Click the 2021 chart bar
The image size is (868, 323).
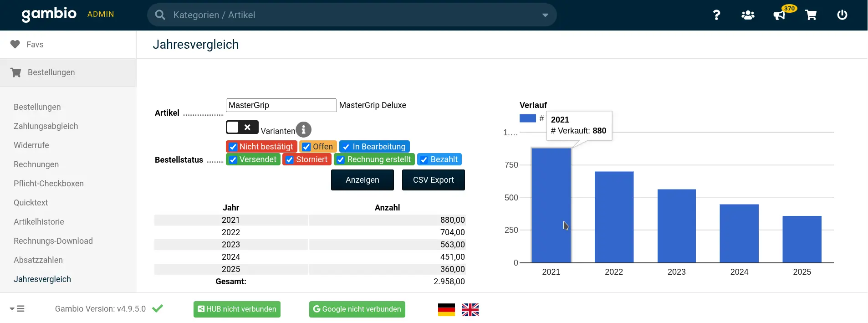pos(551,205)
